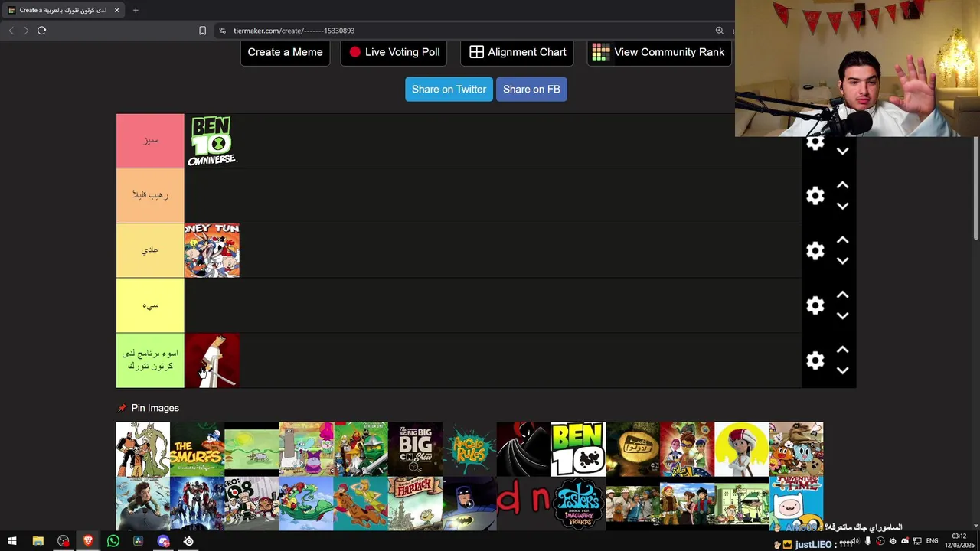Pick the Scooby-Doo thumbnail
Screen dimensions: 980x551
[x=361, y=504]
